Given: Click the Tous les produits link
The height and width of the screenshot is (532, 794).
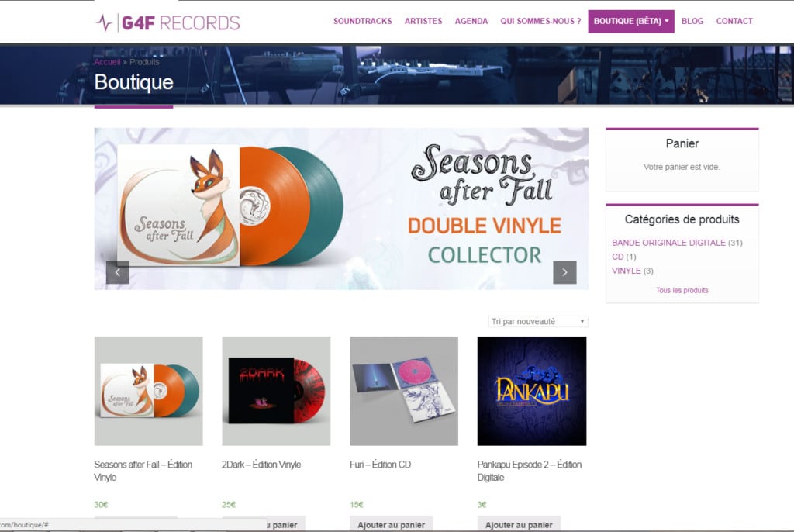Looking at the screenshot, I should tap(682, 290).
